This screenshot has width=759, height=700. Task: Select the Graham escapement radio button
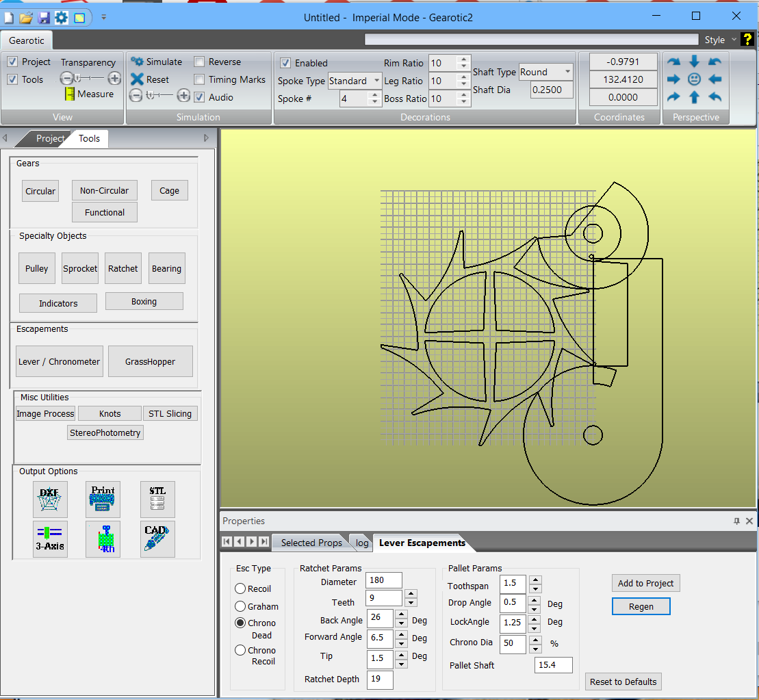coord(240,606)
